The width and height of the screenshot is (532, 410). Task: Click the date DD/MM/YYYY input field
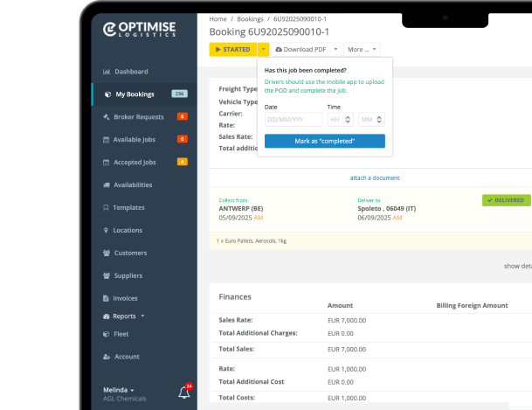click(x=293, y=120)
